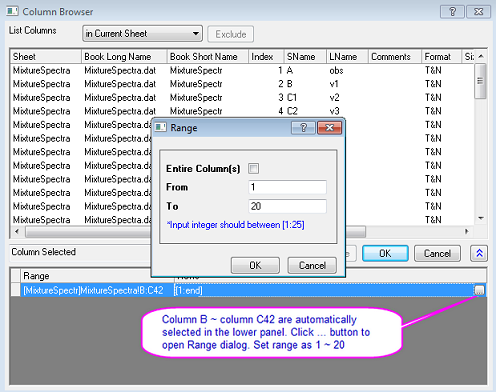Close the Range dialog with red X
496x392 pixels.
pos(329,128)
